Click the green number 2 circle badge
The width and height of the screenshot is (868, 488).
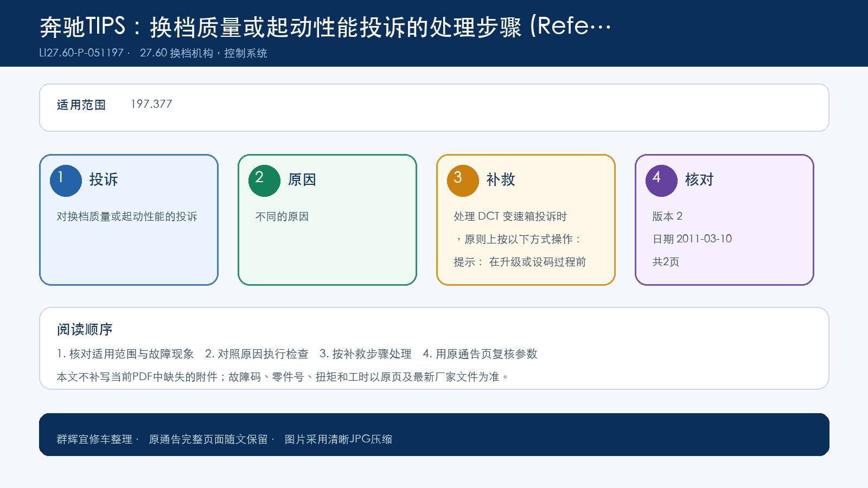click(264, 181)
